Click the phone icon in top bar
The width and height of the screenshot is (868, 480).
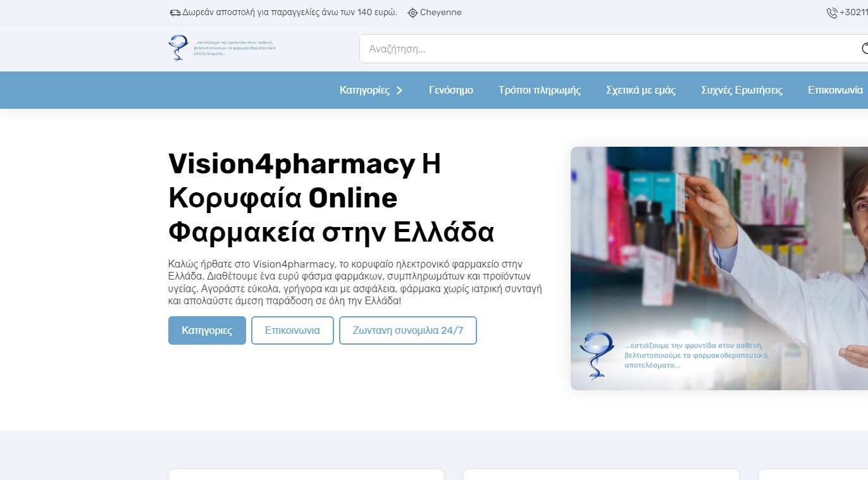click(832, 13)
